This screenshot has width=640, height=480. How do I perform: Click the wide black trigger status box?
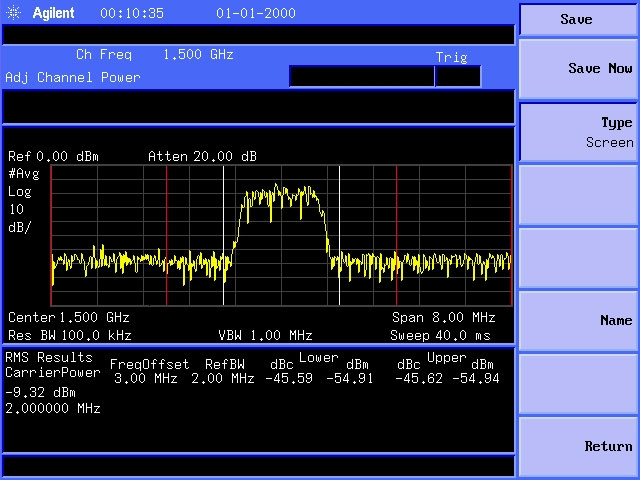(x=362, y=76)
